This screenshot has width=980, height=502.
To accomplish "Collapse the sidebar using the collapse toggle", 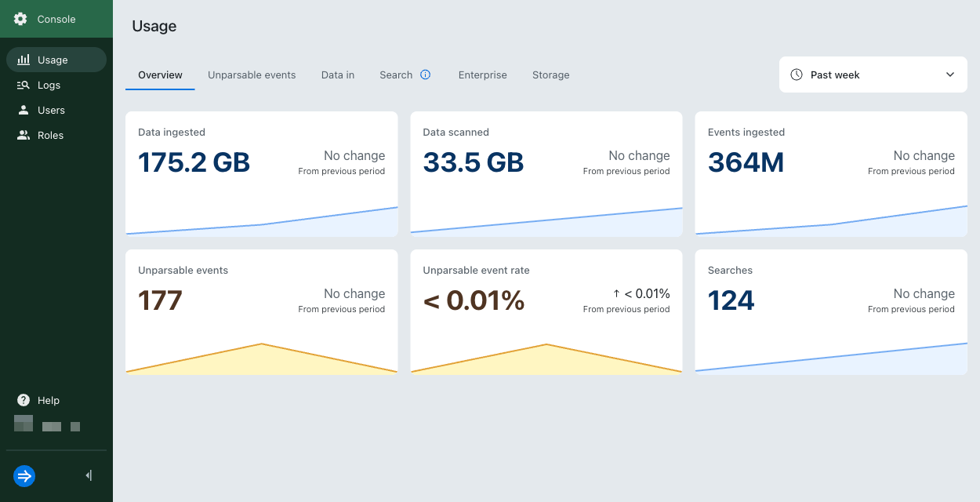I will 88,475.
